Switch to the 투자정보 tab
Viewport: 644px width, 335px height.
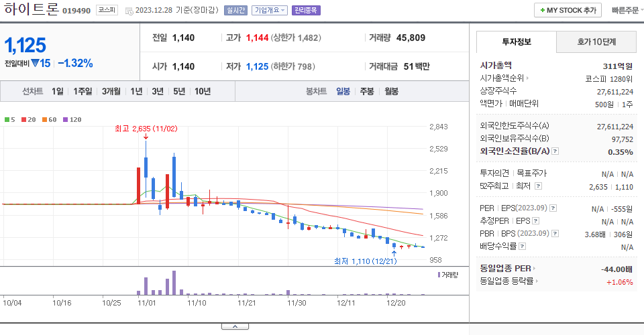[517, 42]
